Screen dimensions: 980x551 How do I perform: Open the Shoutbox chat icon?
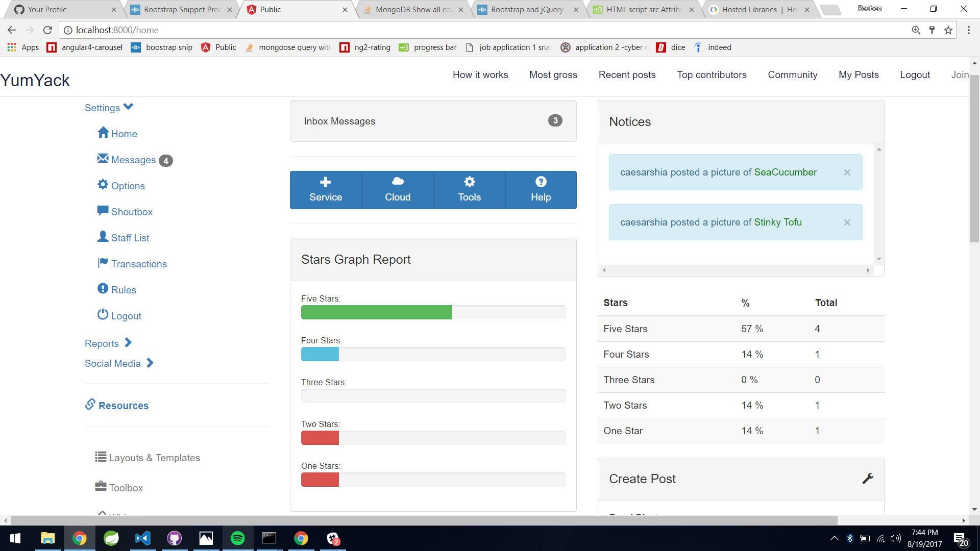coord(103,211)
